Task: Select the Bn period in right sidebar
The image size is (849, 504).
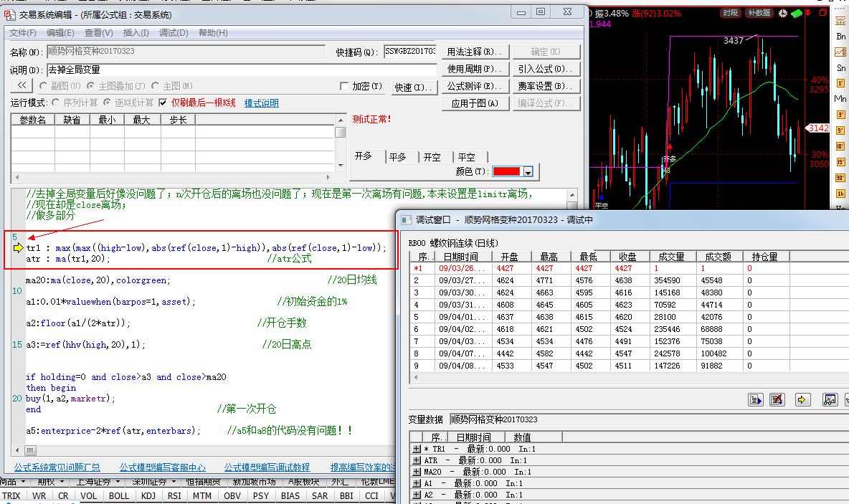Action: pos(840,37)
